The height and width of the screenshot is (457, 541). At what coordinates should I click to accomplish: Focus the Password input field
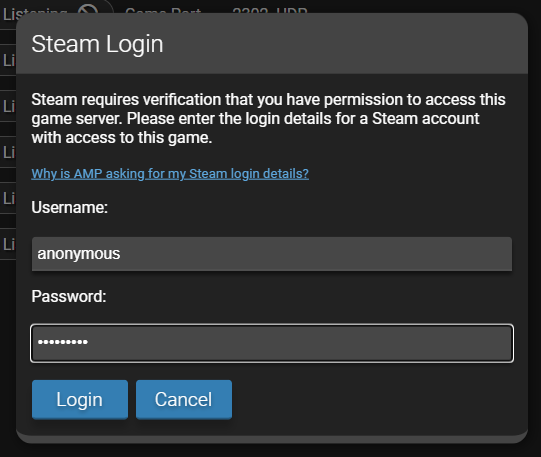coord(272,343)
